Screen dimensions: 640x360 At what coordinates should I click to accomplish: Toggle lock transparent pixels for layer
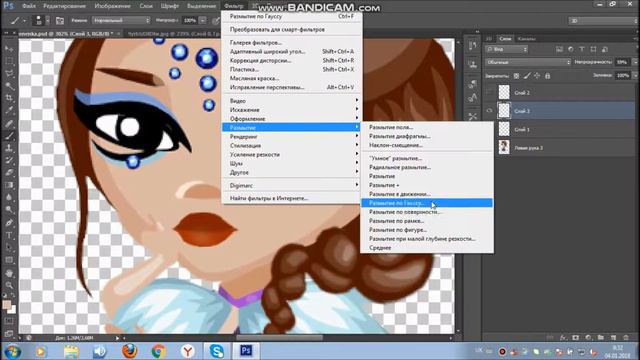coord(516,76)
